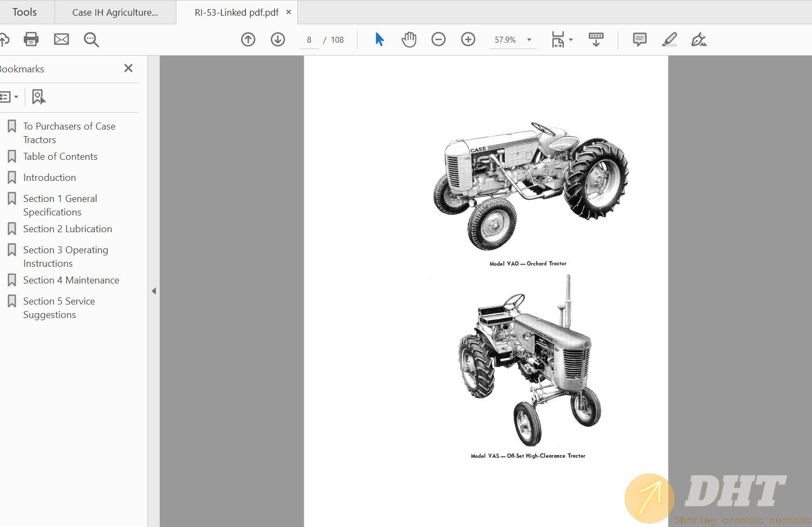The width and height of the screenshot is (812, 527).
Task: Send file by email icon
Action: click(62, 39)
